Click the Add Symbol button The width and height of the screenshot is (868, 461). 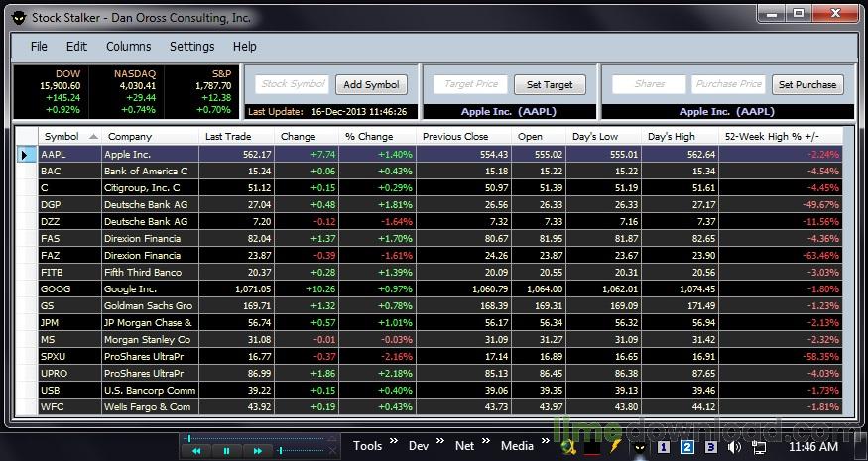pyautogui.click(x=371, y=84)
